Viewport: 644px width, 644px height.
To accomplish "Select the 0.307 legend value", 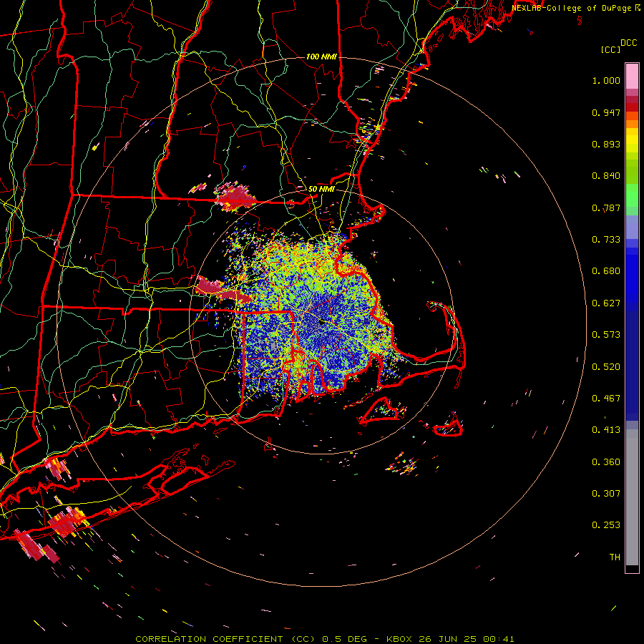I will [x=606, y=494].
